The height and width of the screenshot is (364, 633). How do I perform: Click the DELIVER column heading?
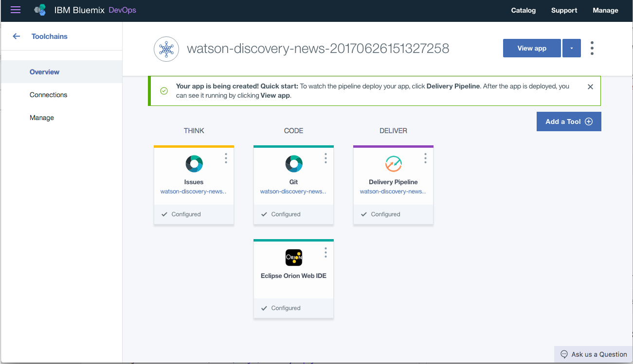point(393,131)
